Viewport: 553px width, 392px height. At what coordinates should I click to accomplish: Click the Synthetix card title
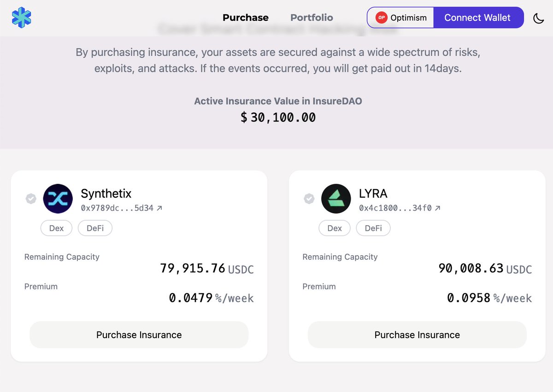(x=106, y=193)
